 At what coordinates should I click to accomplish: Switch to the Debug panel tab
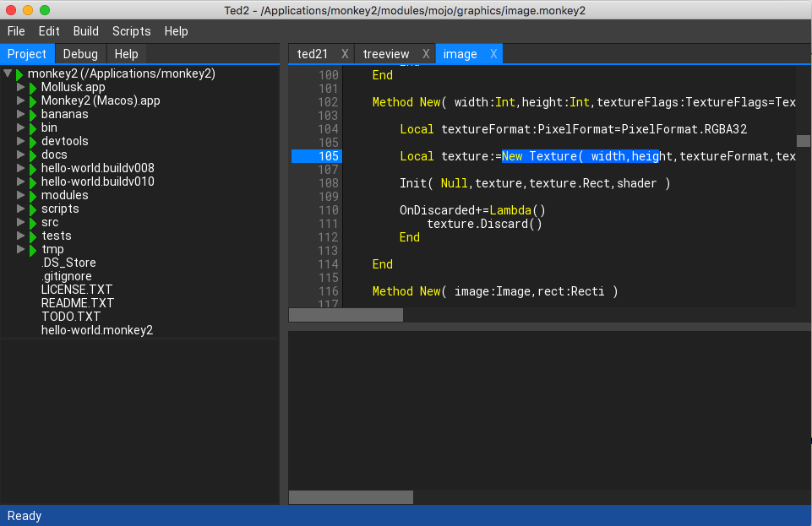click(x=80, y=54)
